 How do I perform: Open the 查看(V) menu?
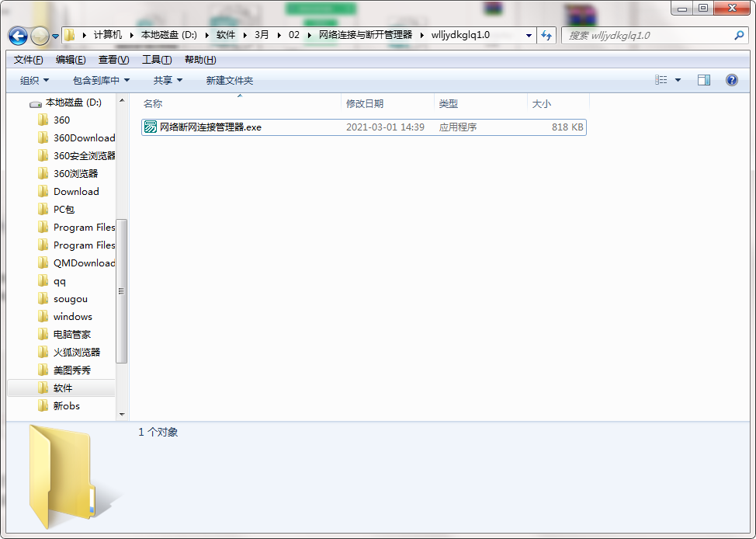click(x=114, y=59)
